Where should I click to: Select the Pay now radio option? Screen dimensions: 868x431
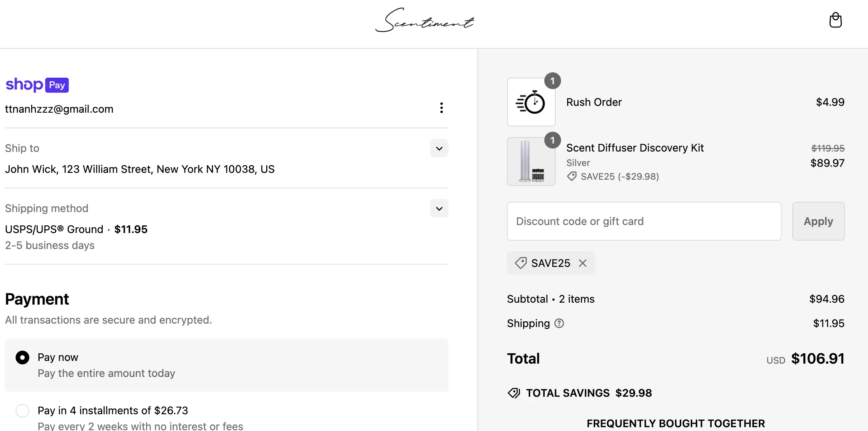pos(22,358)
